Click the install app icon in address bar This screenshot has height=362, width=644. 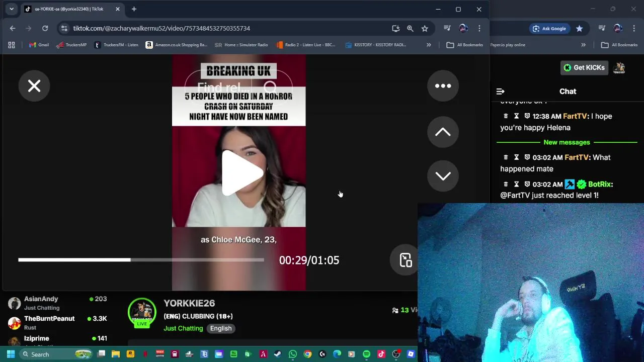[396, 28]
